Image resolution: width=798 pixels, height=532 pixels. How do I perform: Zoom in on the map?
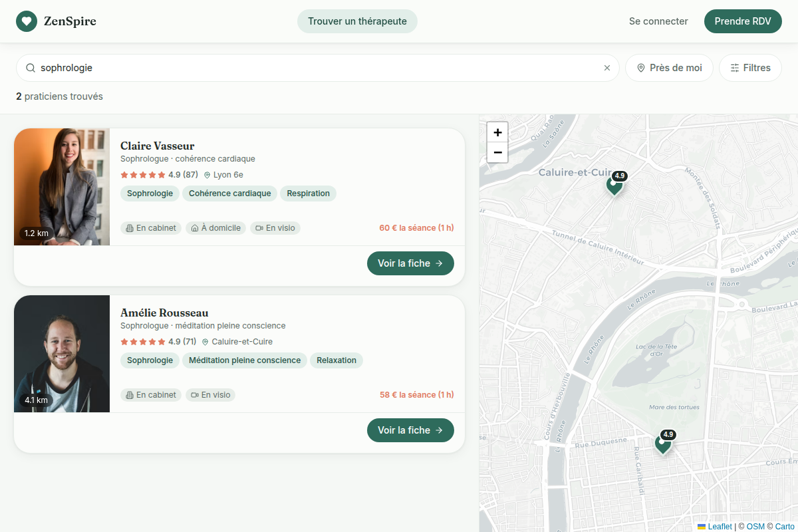497,132
